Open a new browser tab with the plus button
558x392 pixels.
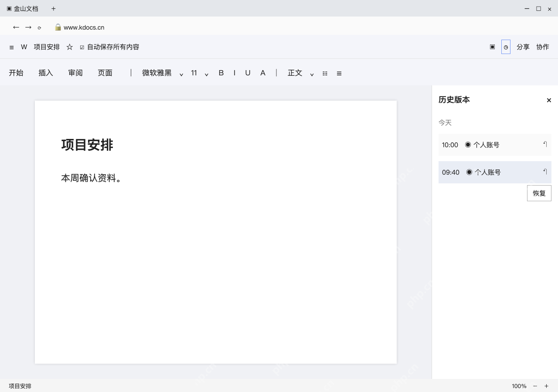tap(54, 9)
